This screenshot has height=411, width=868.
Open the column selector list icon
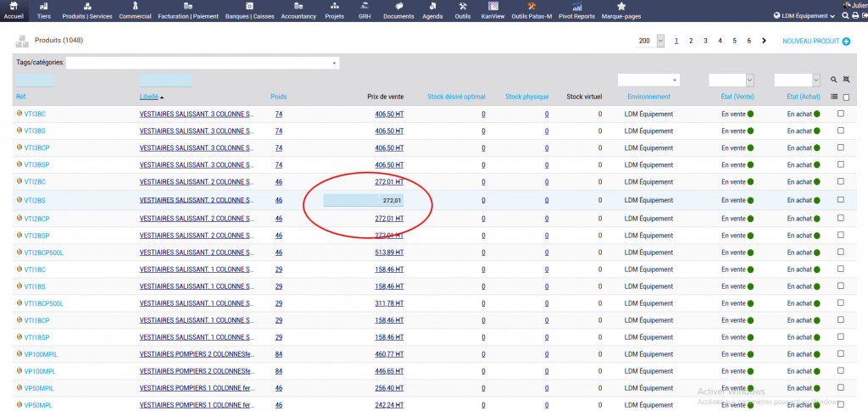click(834, 97)
